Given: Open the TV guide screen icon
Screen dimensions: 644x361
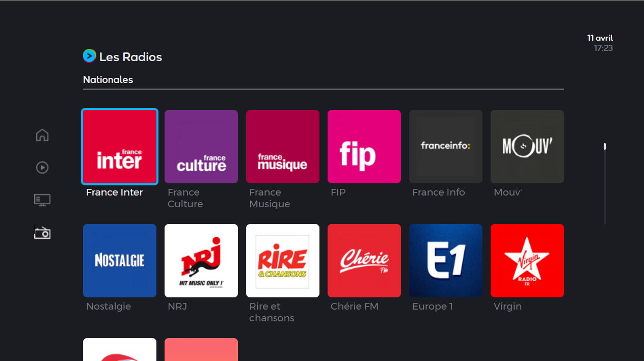Looking at the screenshot, I should coord(42,200).
